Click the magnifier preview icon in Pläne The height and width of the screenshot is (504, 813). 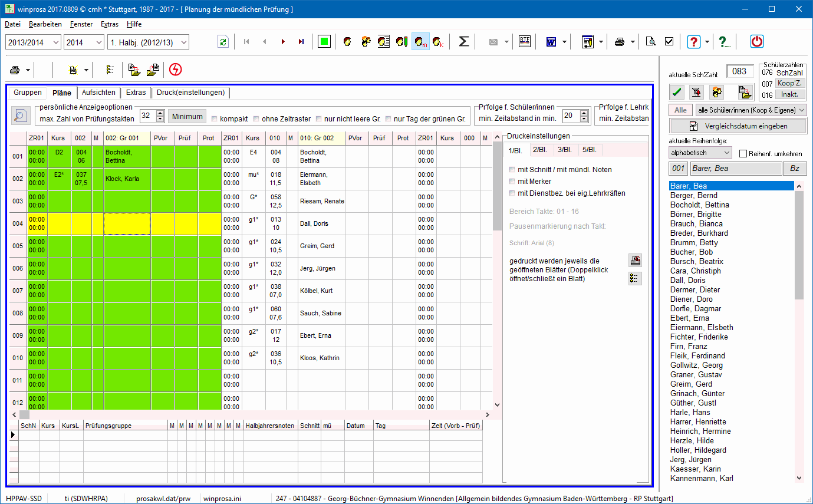pos(20,116)
